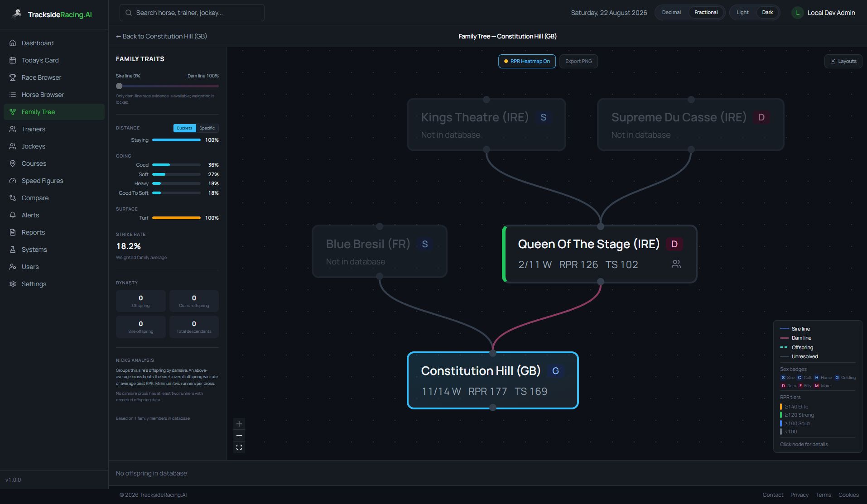Viewport: 867px width, 504px height.
Task: Zoom out of the family tree canvas
Action: coord(239,436)
